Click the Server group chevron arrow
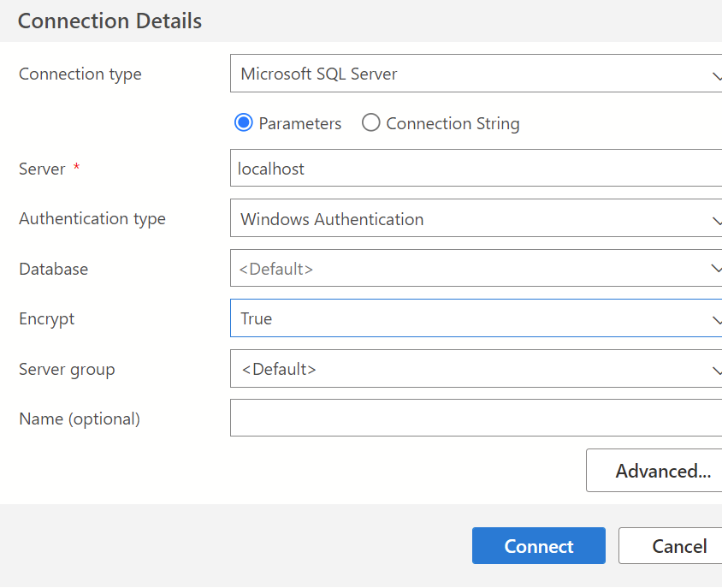This screenshot has height=588, width=722. 717,369
